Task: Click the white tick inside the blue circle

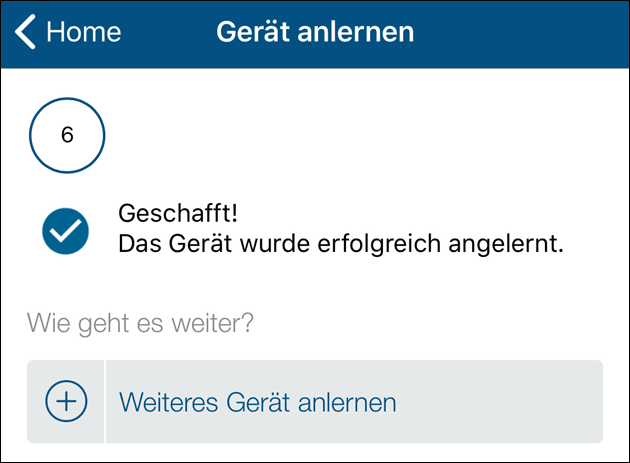Action: click(66, 231)
